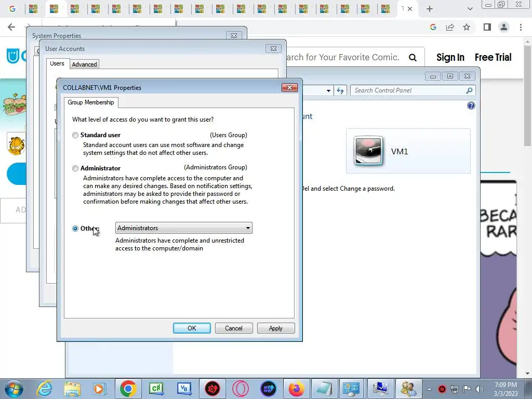Open Firefox from the taskbar
532x399 pixels.
click(297, 389)
